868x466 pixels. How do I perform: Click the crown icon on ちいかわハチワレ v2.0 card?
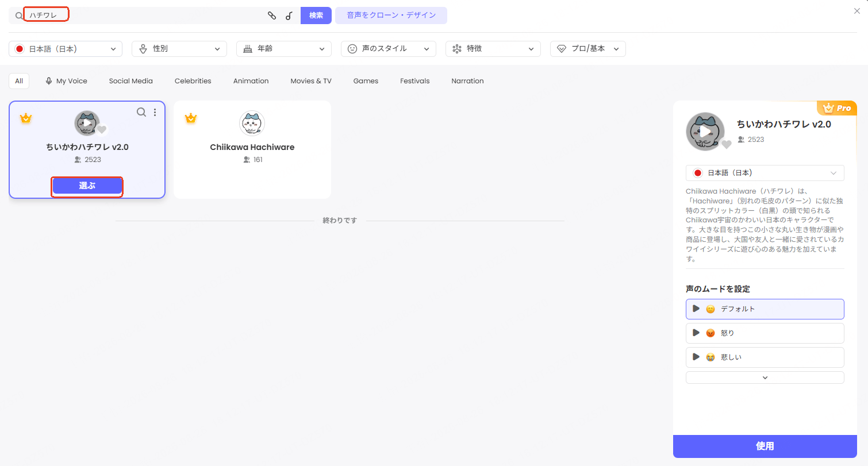coord(26,118)
